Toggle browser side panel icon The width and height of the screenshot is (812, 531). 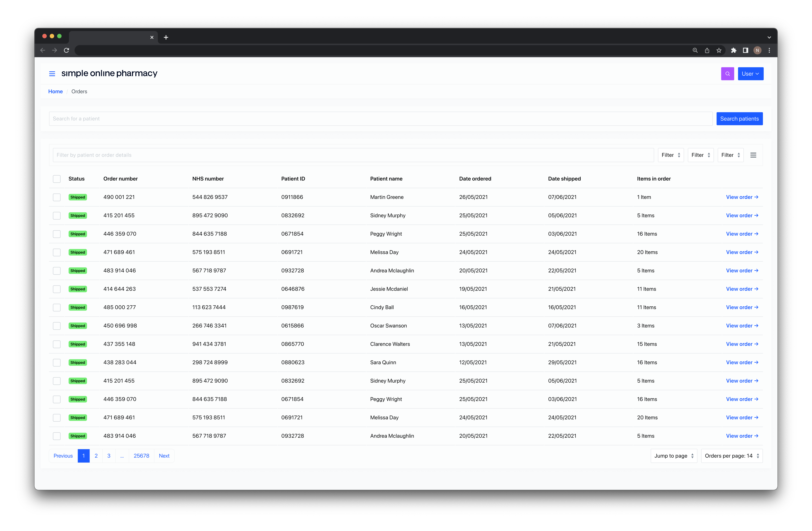click(746, 51)
